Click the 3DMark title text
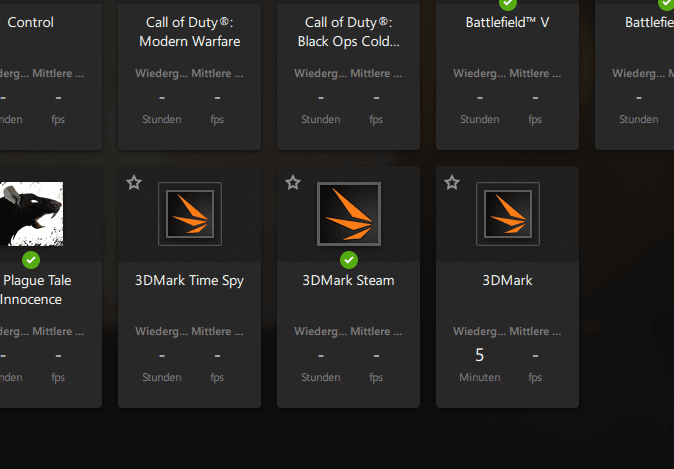 (x=508, y=281)
